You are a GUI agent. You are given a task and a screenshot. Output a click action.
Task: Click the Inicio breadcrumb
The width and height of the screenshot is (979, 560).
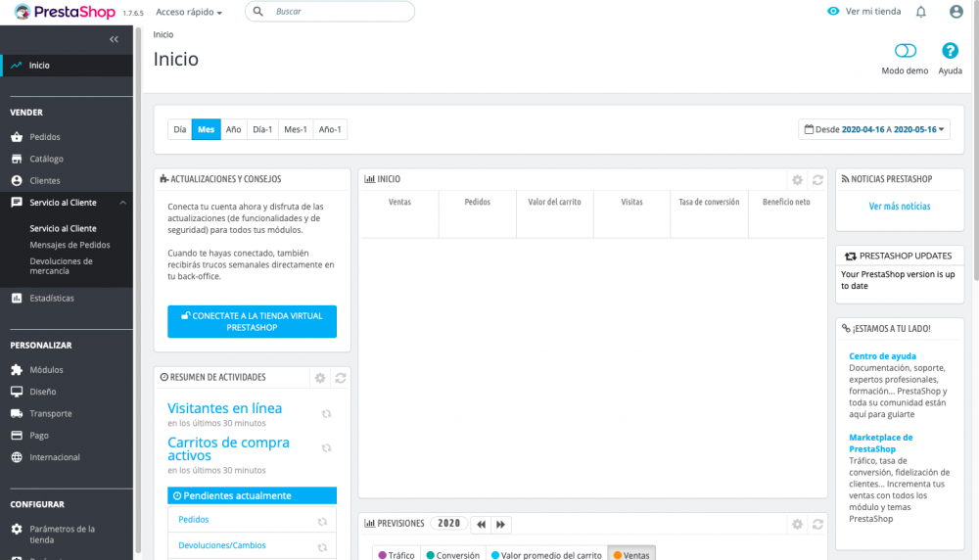point(163,34)
